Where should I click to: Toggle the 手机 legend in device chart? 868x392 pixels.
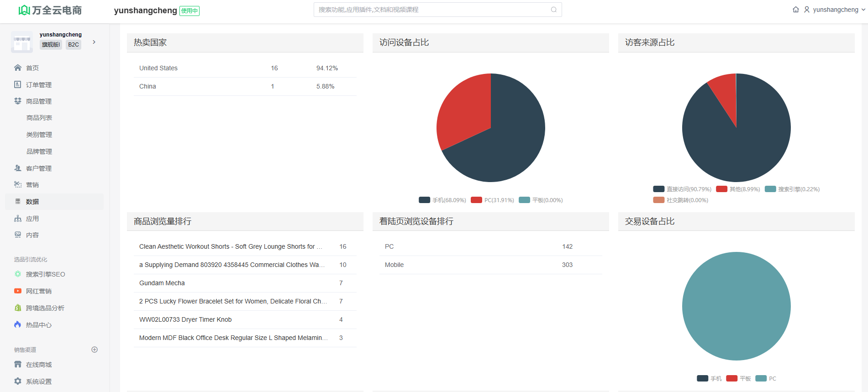(x=442, y=200)
